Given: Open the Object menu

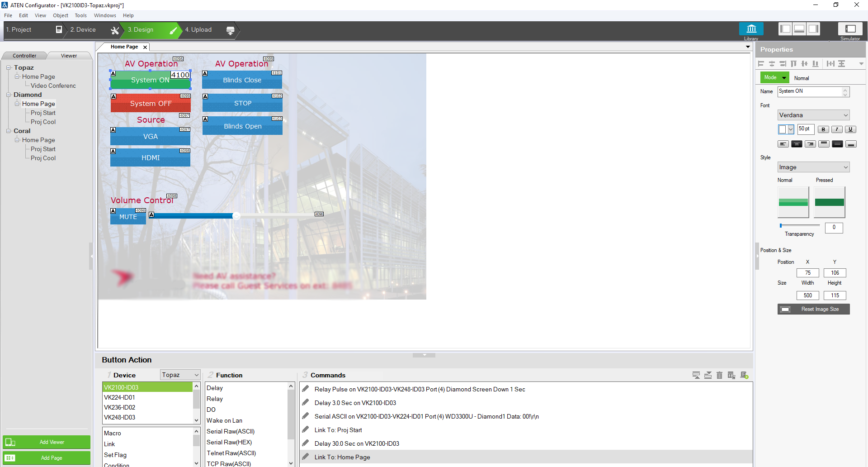Looking at the screenshot, I should coord(61,15).
